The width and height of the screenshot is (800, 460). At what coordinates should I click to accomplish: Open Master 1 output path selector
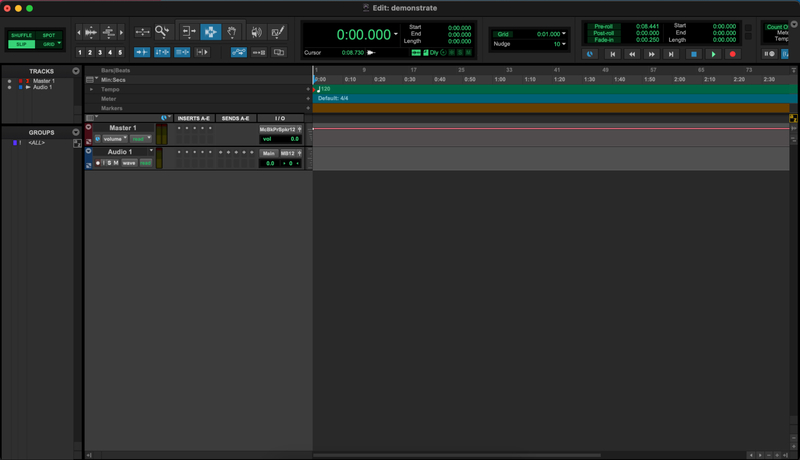[278, 130]
